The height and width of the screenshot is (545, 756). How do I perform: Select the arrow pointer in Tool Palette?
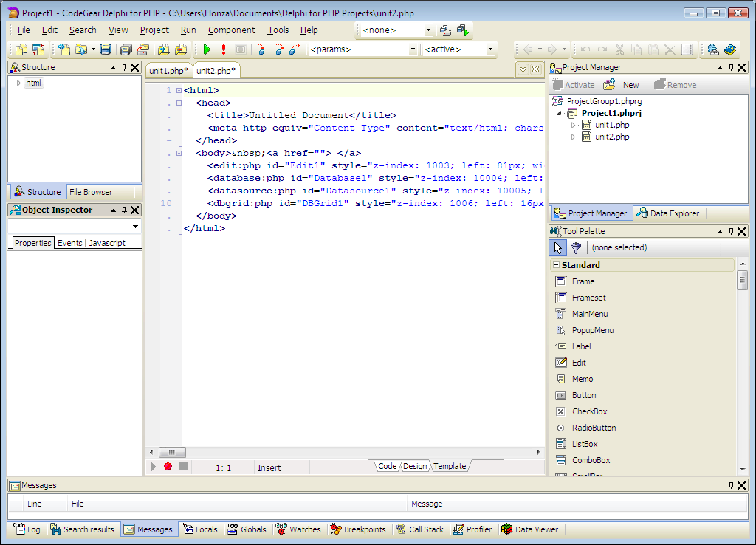tap(558, 248)
